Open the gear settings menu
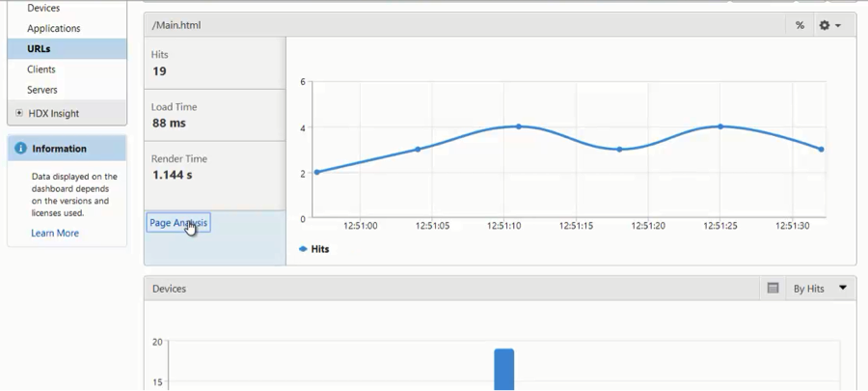 coord(829,25)
